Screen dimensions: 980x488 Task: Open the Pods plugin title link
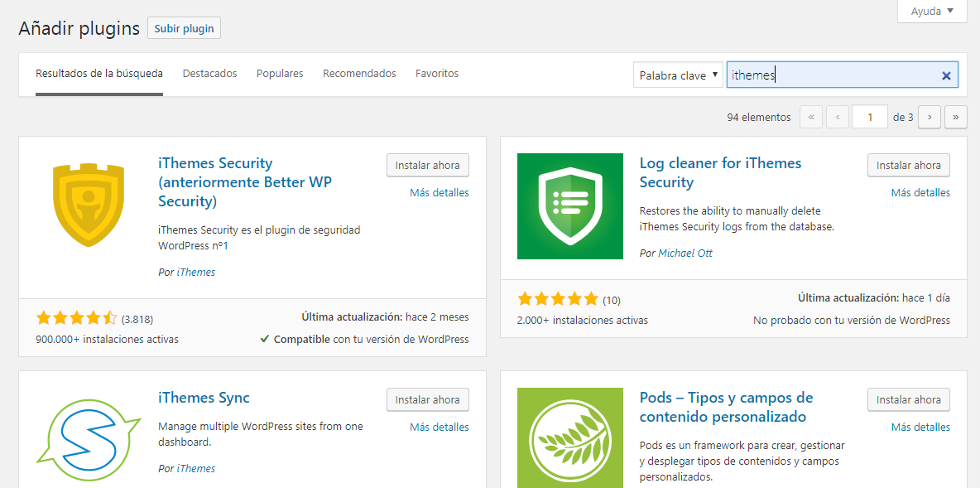(x=726, y=407)
